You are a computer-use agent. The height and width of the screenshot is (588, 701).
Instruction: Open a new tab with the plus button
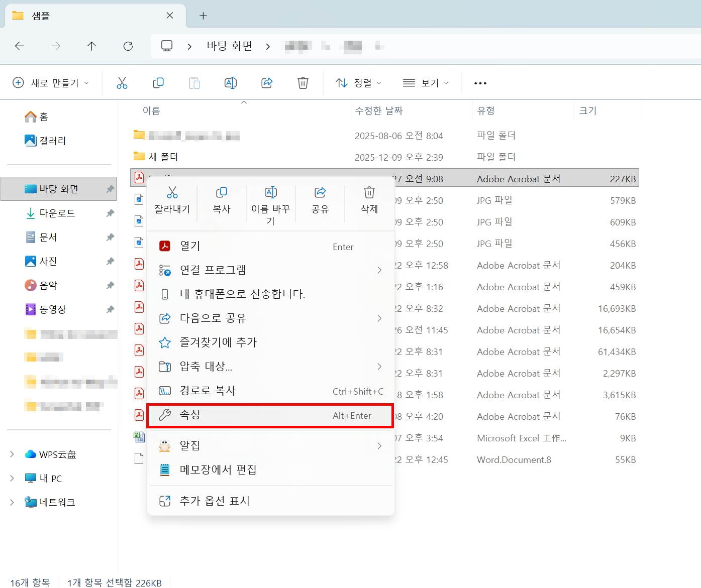point(203,16)
